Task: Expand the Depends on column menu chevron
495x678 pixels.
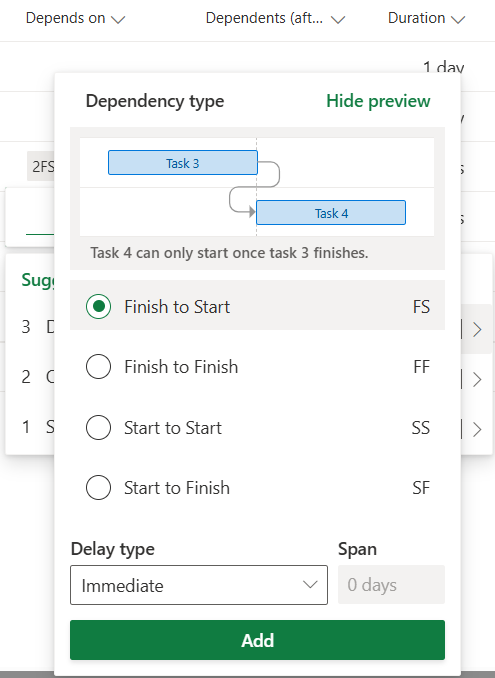Action: (x=118, y=19)
